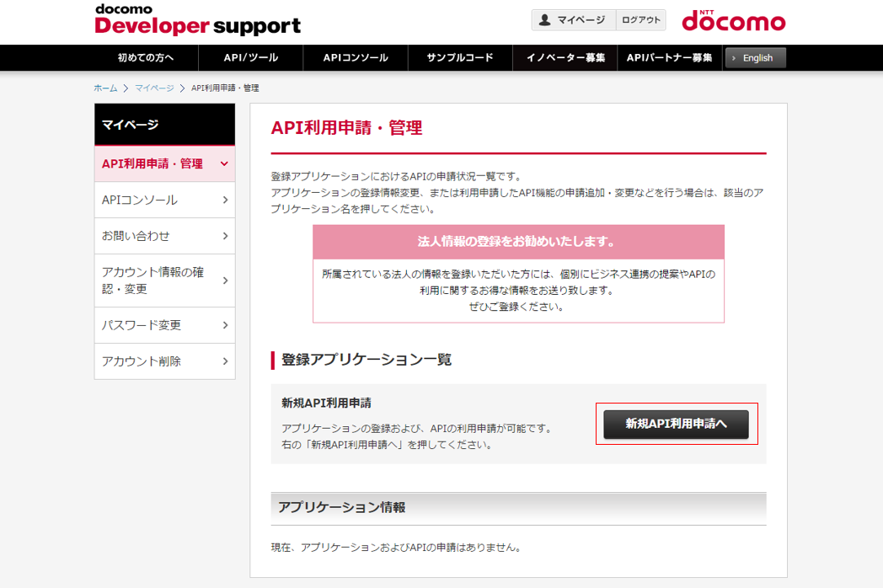Open the イノベーター募集 menu

coord(565,57)
